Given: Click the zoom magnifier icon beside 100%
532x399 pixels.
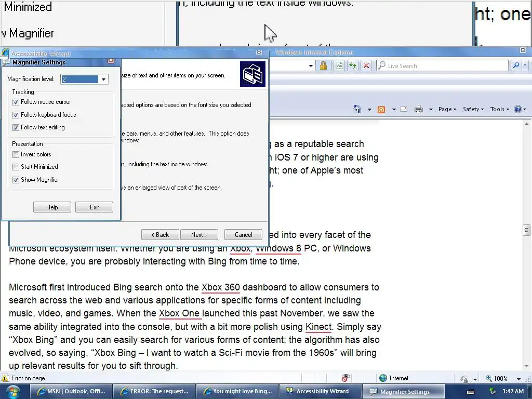Looking at the screenshot, I should click(488, 378).
